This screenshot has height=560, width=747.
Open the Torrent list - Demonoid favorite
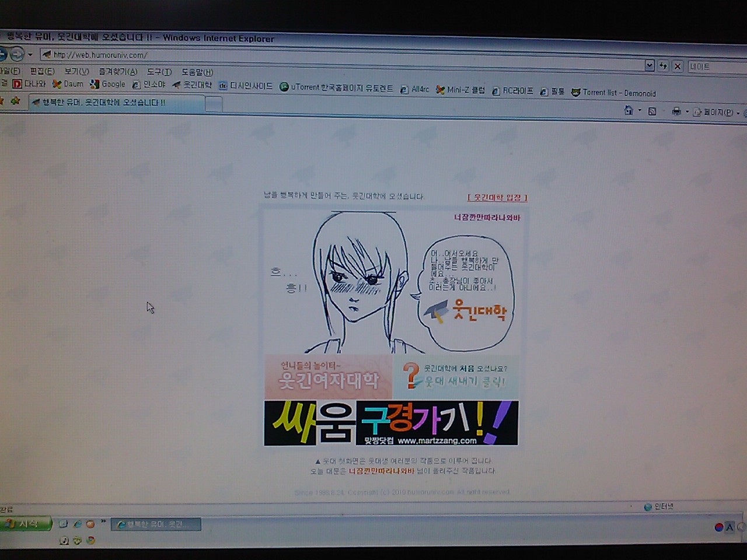(x=613, y=93)
